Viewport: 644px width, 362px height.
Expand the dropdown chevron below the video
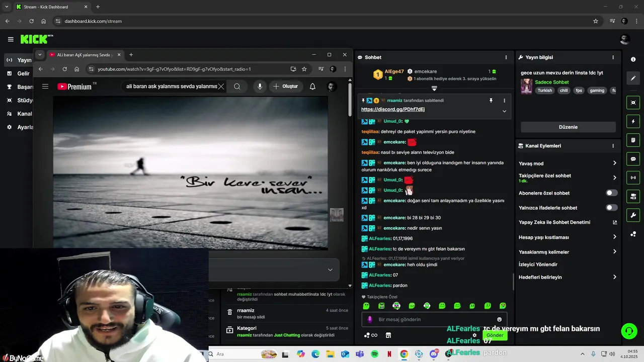coord(330,270)
